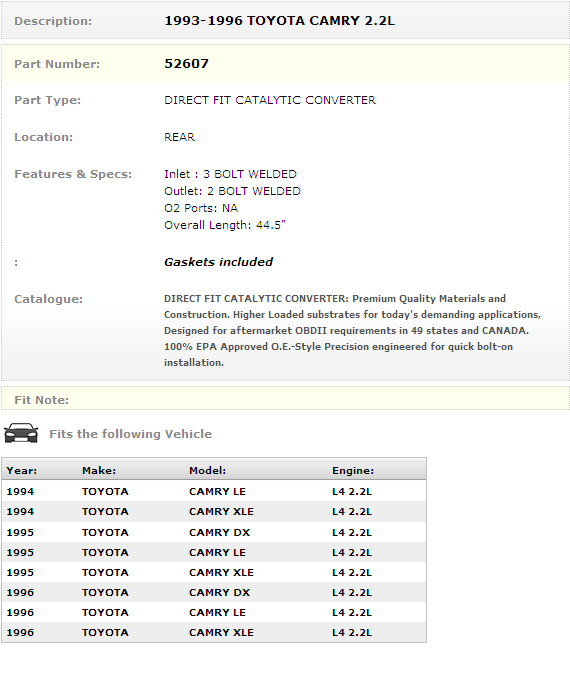Screen dimensions: 570x690
Task: Select the 1996 Camry LE row
Action: point(214,612)
